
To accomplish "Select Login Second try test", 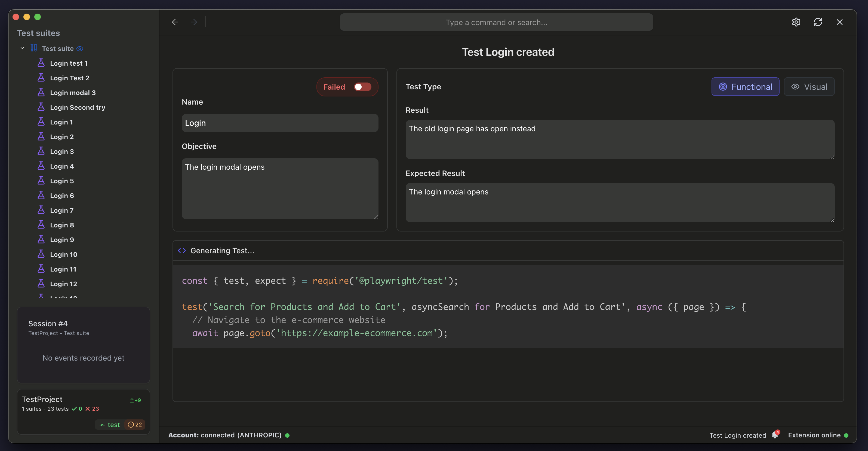I will 78,107.
